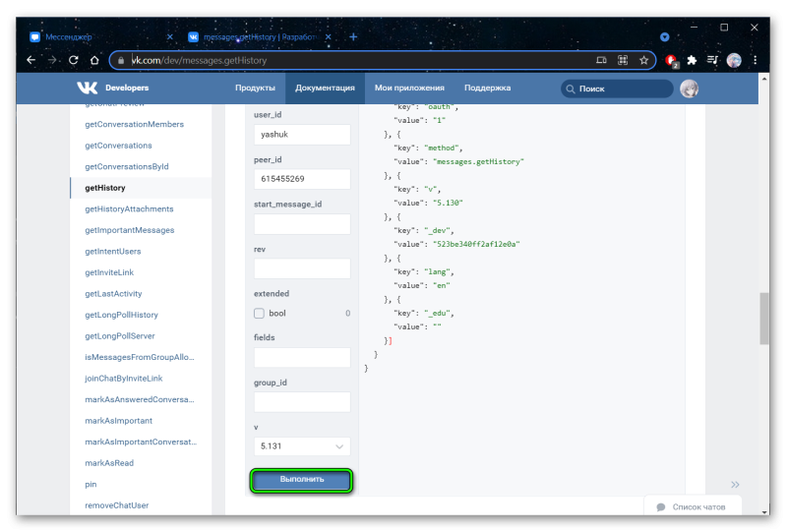Switch to messages.getHistory browser tab
Viewport: 787px width, 532px height.
(x=258, y=37)
